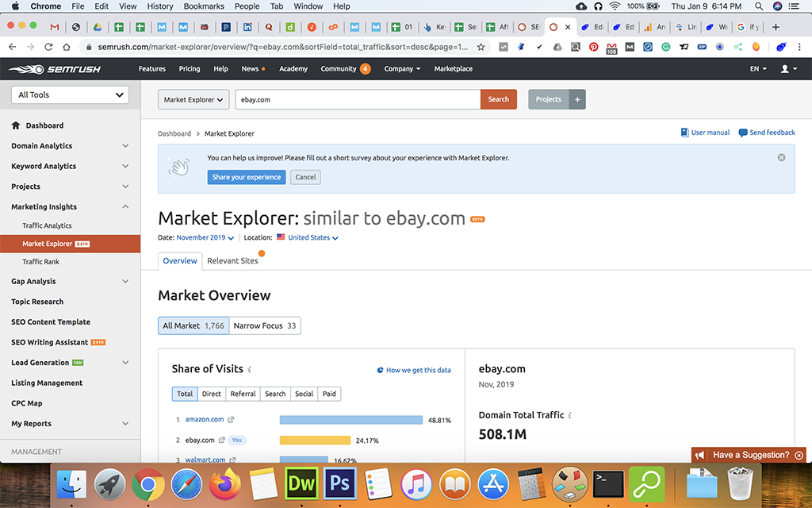Select Total share of visits filter
This screenshot has height=508, width=812.
[185, 394]
